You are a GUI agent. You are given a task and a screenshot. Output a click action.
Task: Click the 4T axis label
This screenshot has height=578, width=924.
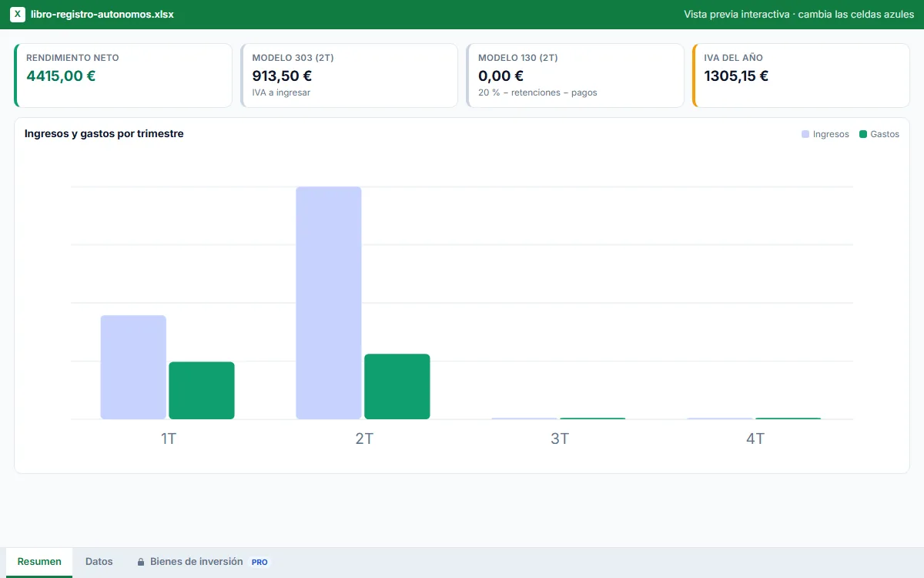(755, 439)
